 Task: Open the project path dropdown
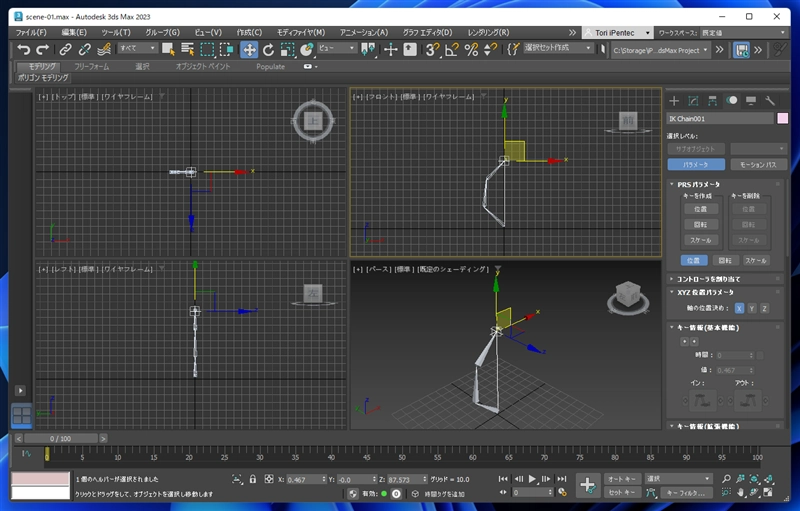661,50
